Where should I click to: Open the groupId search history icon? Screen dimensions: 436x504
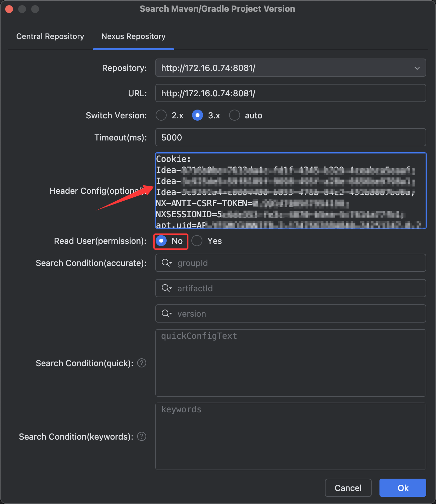coord(167,263)
